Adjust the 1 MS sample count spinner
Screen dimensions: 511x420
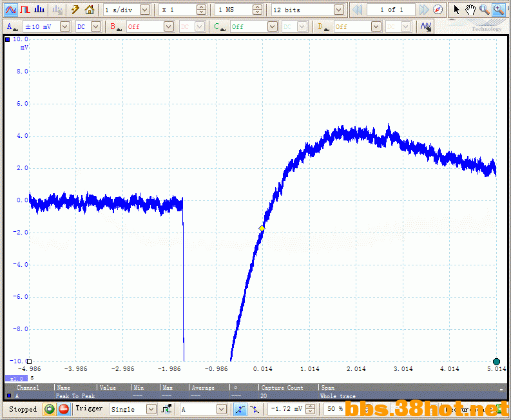tap(257, 10)
